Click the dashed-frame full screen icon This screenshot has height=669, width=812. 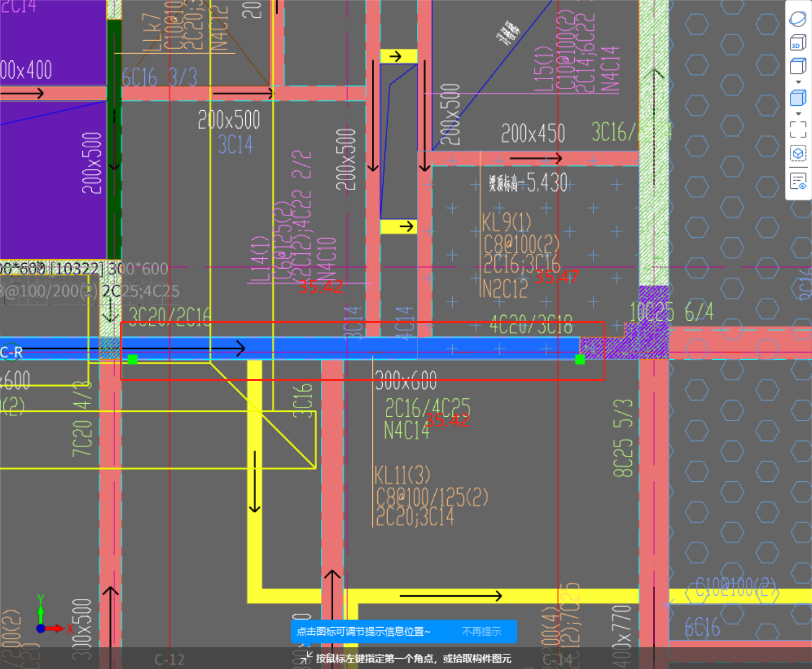click(798, 129)
